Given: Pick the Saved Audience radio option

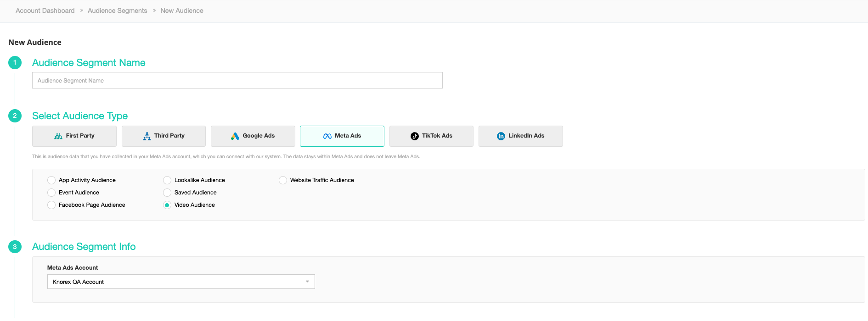Looking at the screenshot, I should click(167, 193).
